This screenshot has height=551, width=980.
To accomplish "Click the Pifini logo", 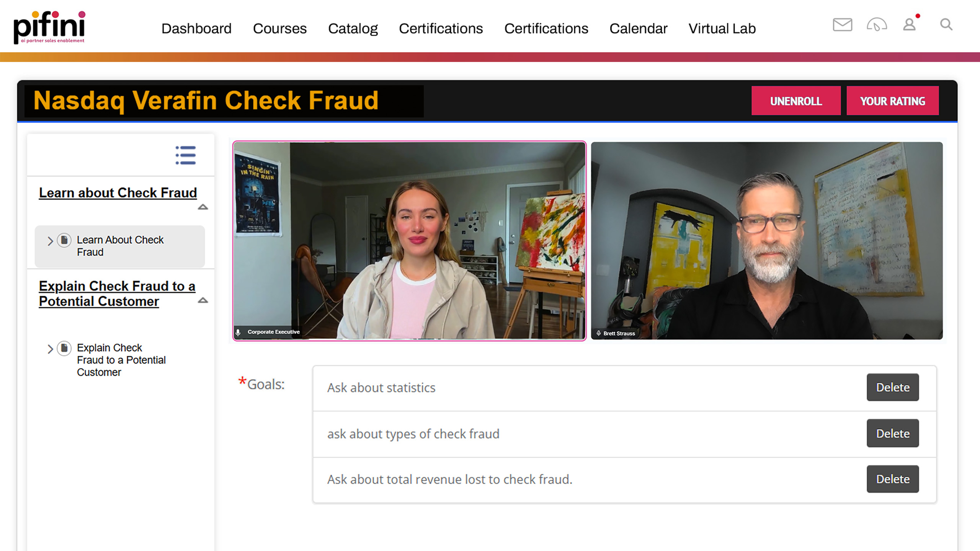I will pyautogui.click(x=49, y=27).
